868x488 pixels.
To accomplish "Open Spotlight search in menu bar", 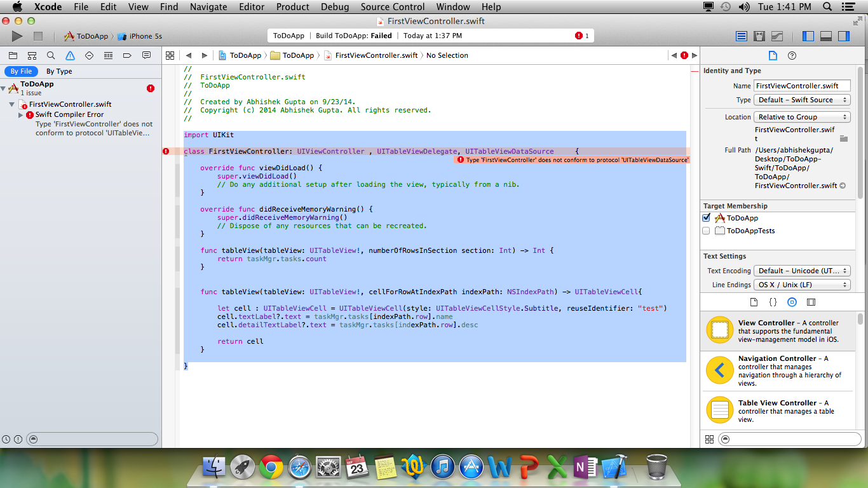I will coord(827,7).
